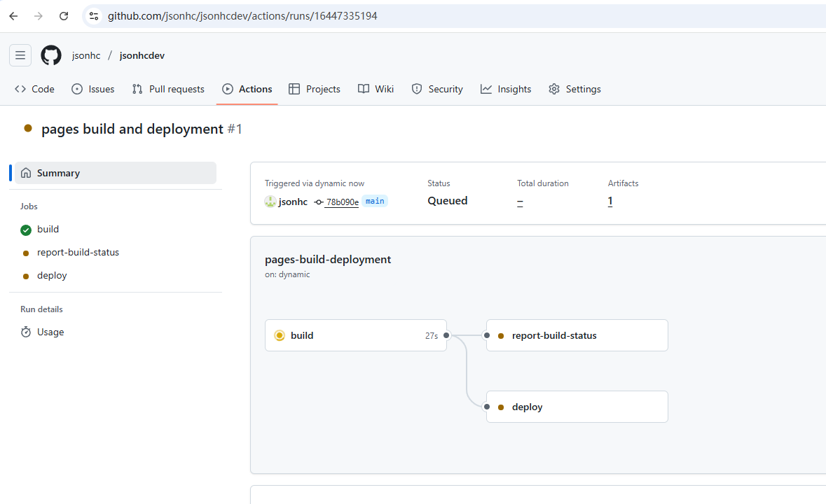Viewport: 826px width, 504px height.
Task: Open site information icon in address bar
Action: coord(94,16)
